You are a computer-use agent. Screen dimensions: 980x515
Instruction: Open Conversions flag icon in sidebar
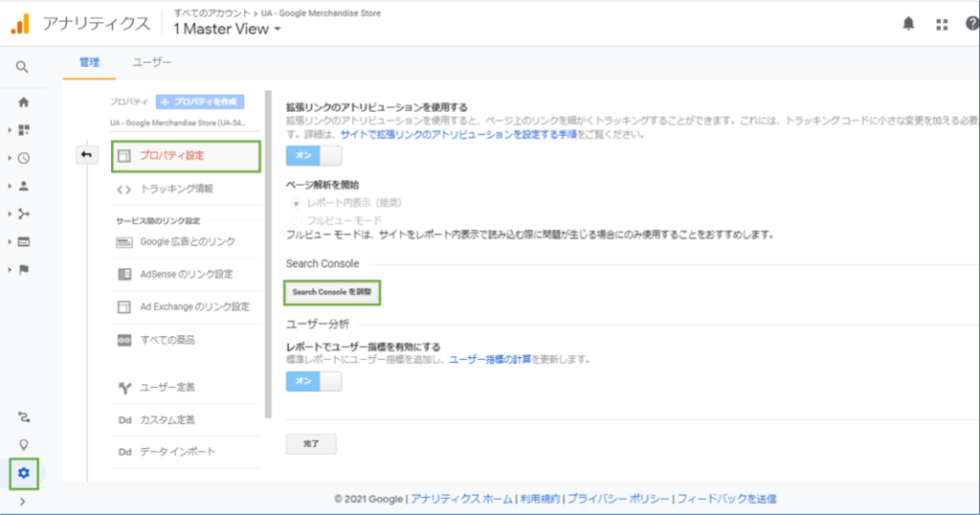tap(24, 270)
